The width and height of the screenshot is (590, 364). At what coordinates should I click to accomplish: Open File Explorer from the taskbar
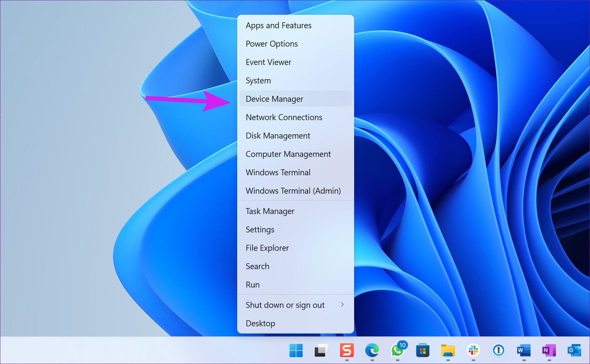click(x=448, y=351)
